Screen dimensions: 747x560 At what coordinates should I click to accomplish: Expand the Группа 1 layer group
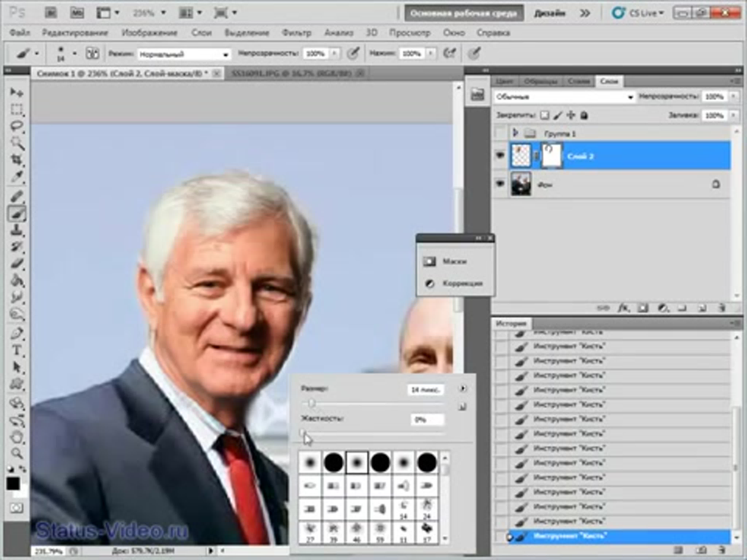click(515, 133)
